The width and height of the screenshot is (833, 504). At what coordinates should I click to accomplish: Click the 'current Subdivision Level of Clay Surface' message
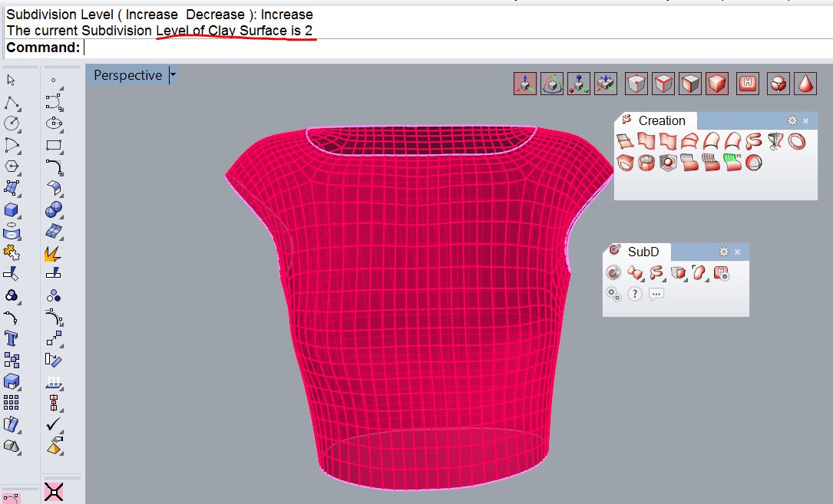(160, 31)
